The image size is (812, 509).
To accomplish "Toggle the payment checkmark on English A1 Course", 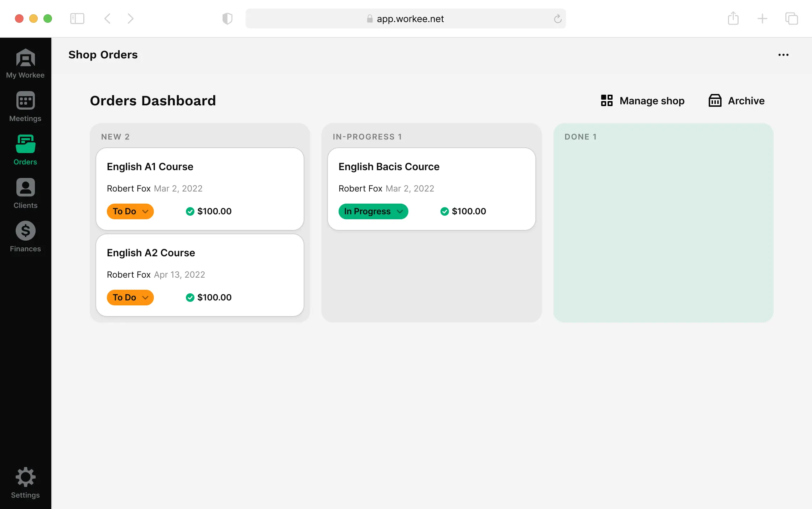I will click(x=190, y=211).
